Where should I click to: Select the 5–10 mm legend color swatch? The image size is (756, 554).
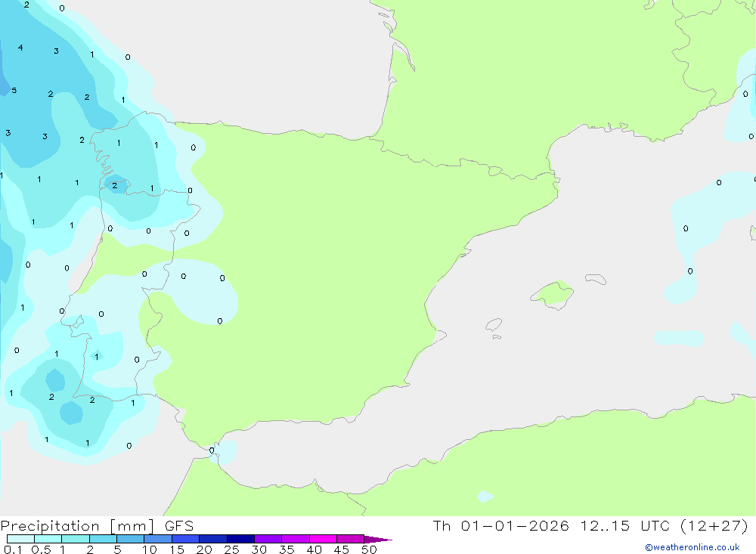130,539
